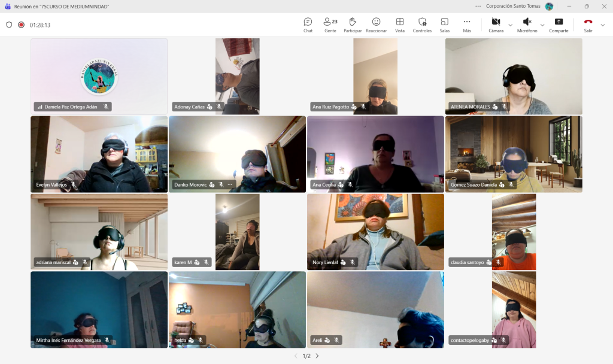Click muted mic icon on Areli
The height and width of the screenshot is (364, 613).
pyautogui.click(x=336, y=340)
